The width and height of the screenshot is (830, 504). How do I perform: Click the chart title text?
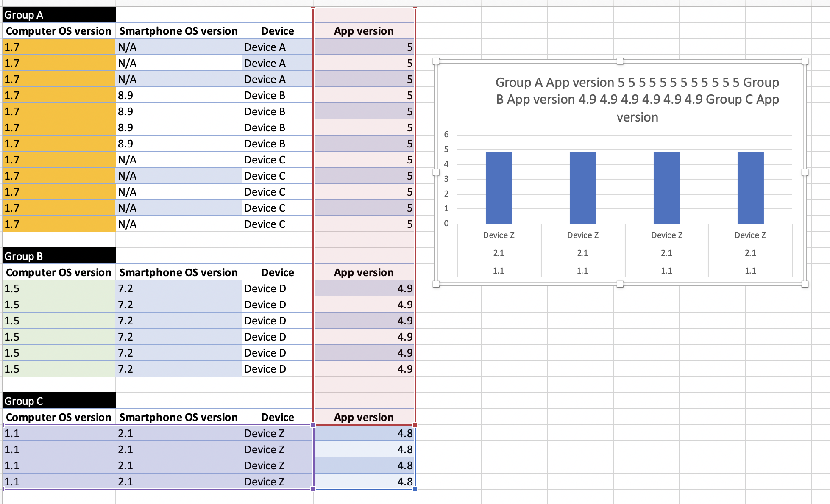637,100
